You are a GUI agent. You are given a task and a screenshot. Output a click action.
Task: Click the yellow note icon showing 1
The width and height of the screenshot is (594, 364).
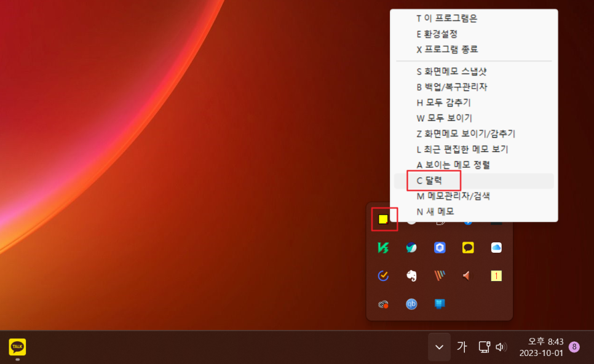pos(496,275)
